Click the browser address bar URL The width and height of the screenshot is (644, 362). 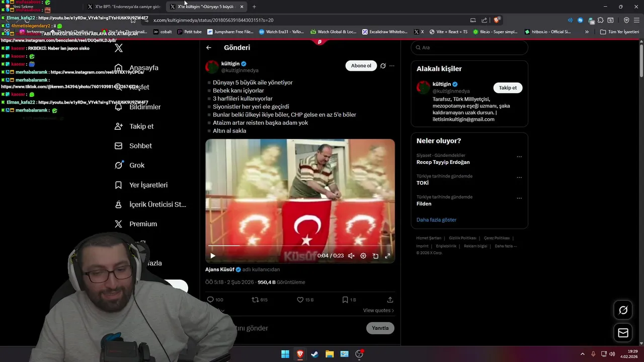(213, 20)
